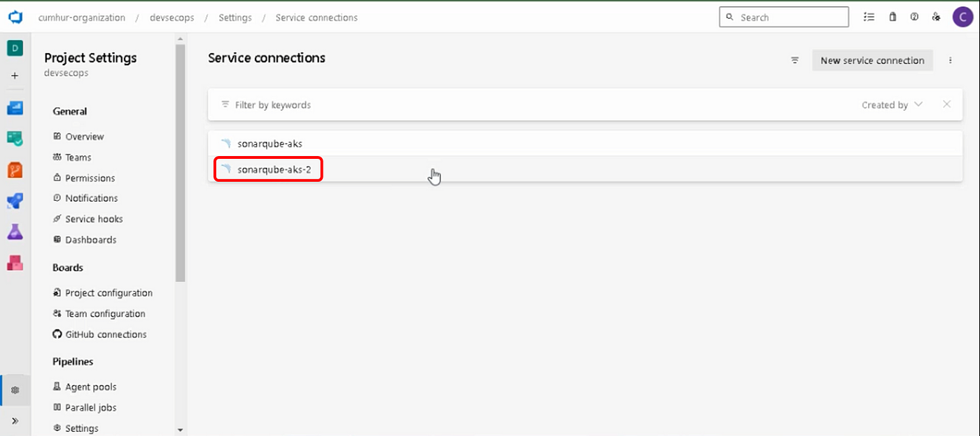
Task: Click the sonarqube-aks row icon
Action: tap(225, 143)
